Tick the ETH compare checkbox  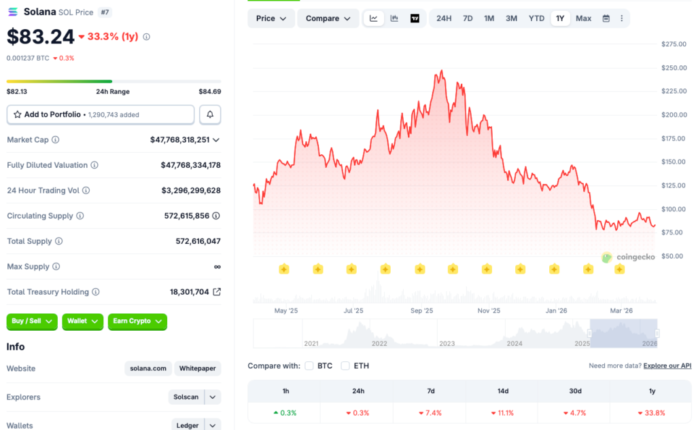point(345,366)
